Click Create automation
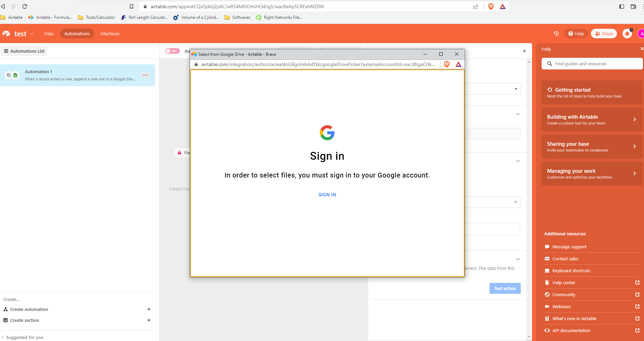This screenshot has width=644, height=341. 29,309
